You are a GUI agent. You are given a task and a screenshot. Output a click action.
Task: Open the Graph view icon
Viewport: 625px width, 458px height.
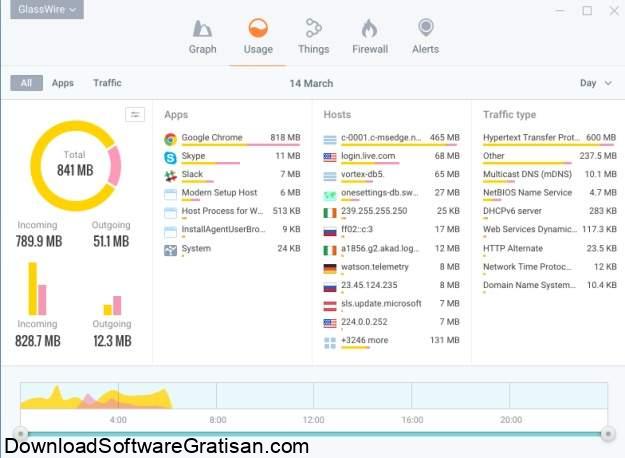tap(202, 29)
